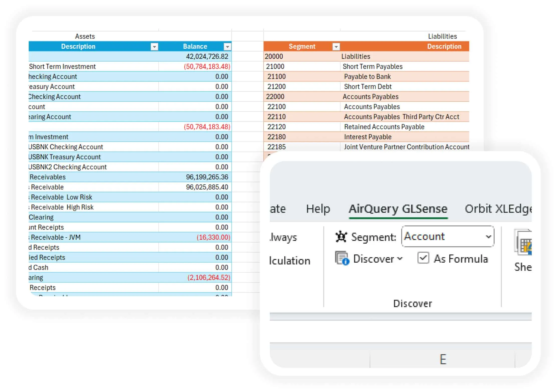Open Assets Description column filter dropdown

(154, 47)
